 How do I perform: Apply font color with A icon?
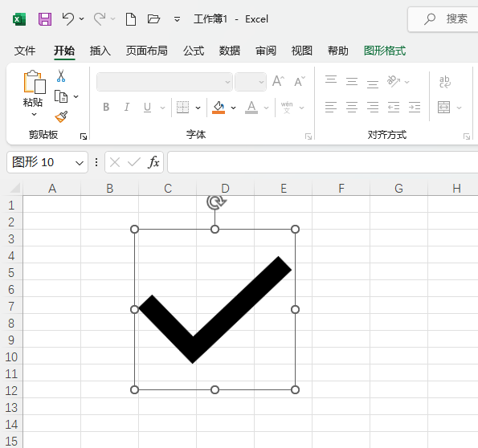251,108
